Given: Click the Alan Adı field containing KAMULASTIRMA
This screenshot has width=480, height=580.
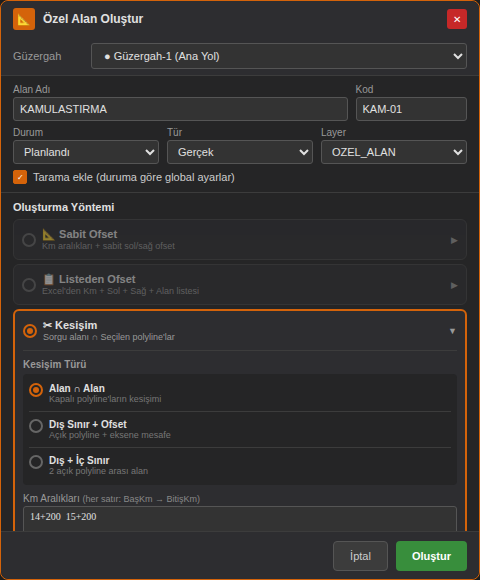Looking at the screenshot, I should 180,109.
